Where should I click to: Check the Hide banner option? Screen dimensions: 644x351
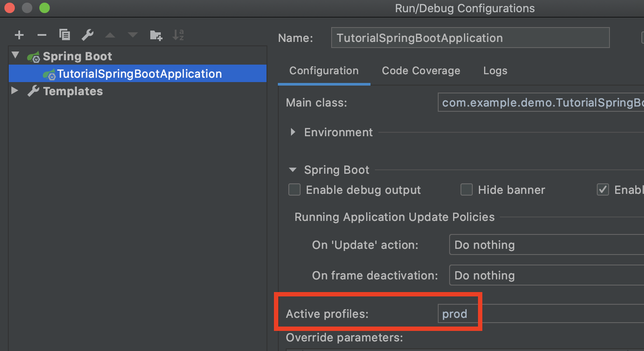tap(467, 190)
